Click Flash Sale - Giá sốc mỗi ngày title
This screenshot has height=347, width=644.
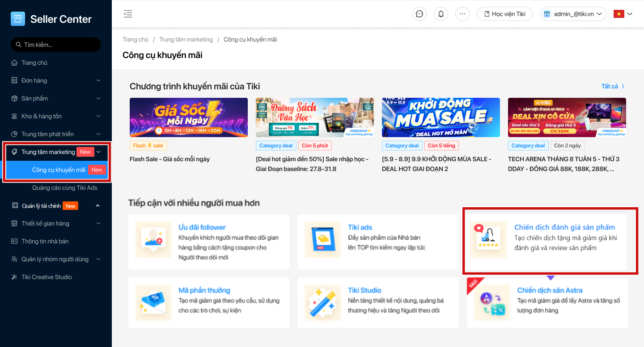click(x=169, y=159)
